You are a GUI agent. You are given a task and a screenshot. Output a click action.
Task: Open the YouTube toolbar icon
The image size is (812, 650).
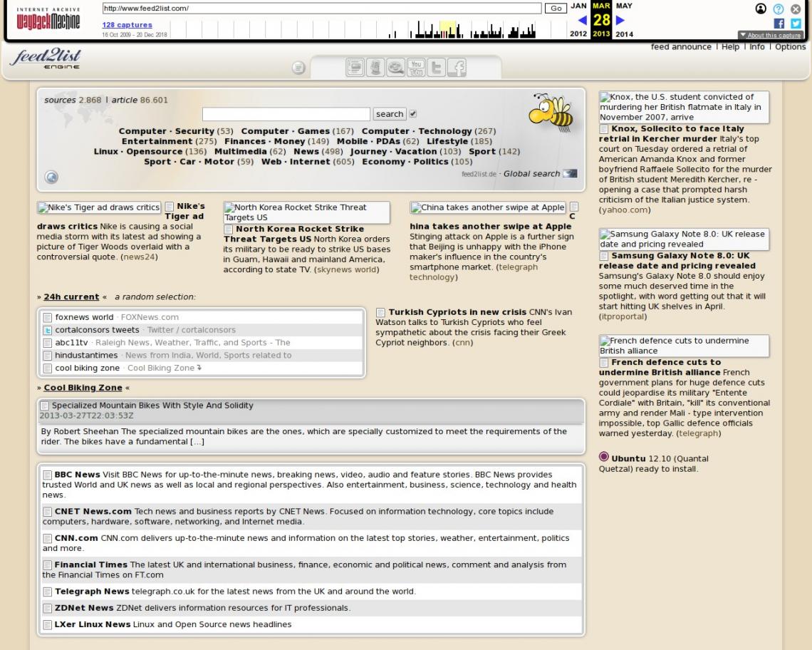coord(416,68)
